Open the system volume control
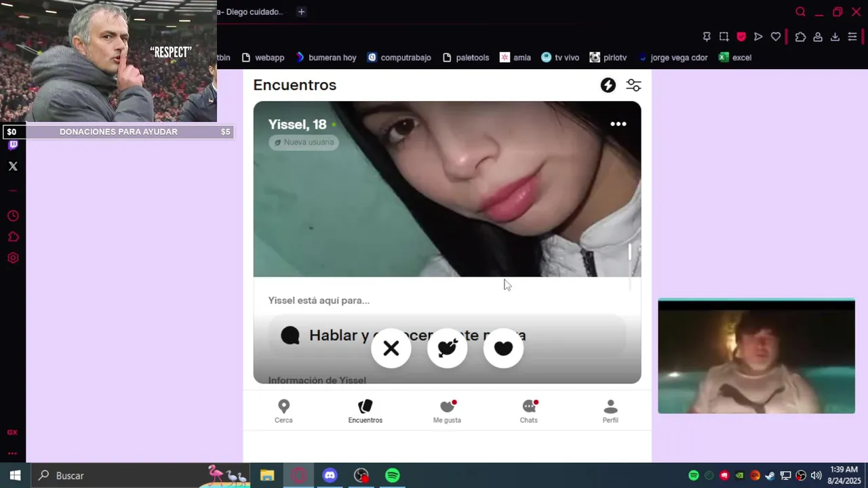The width and height of the screenshot is (868, 488). [x=816, y=476]
